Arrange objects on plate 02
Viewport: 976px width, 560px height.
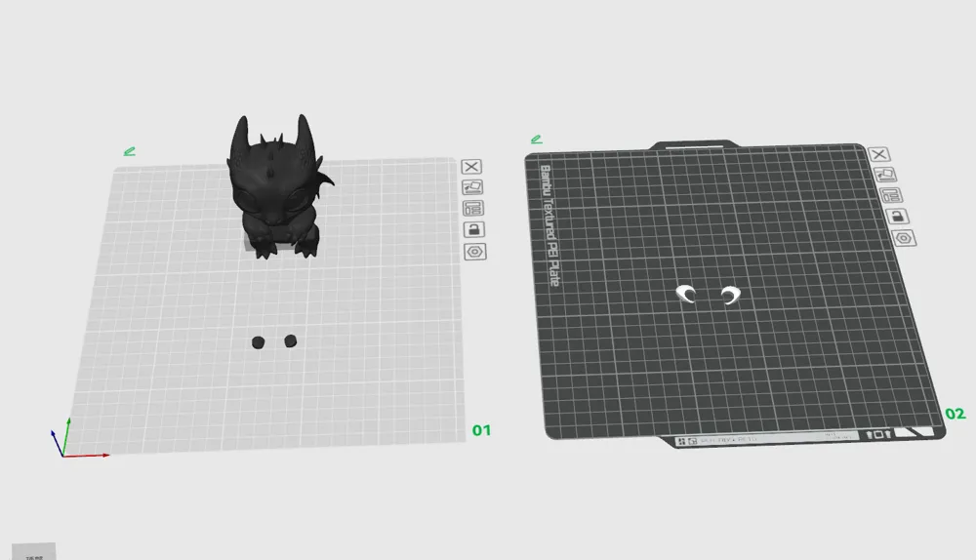click(891, 195)
